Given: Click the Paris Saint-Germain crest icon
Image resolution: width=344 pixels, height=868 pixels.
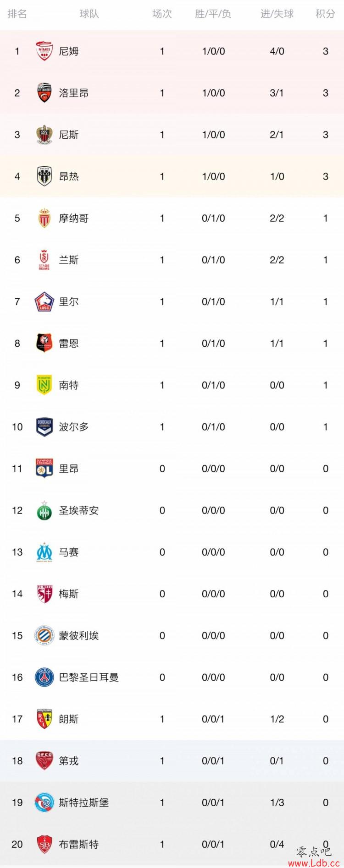Looking at the screenshot, I should [44, 677].
